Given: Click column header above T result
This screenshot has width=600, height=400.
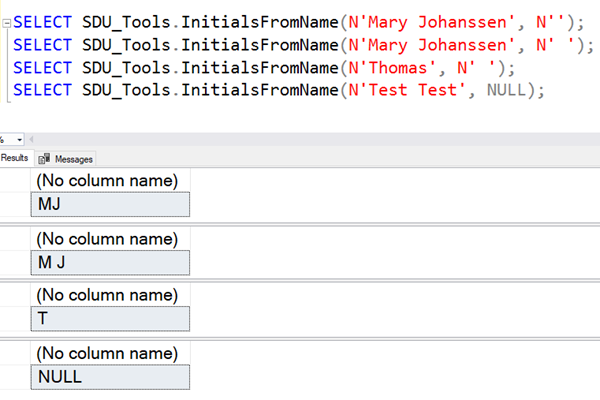Looking at the screenshot, I should [x=110, y=295].
